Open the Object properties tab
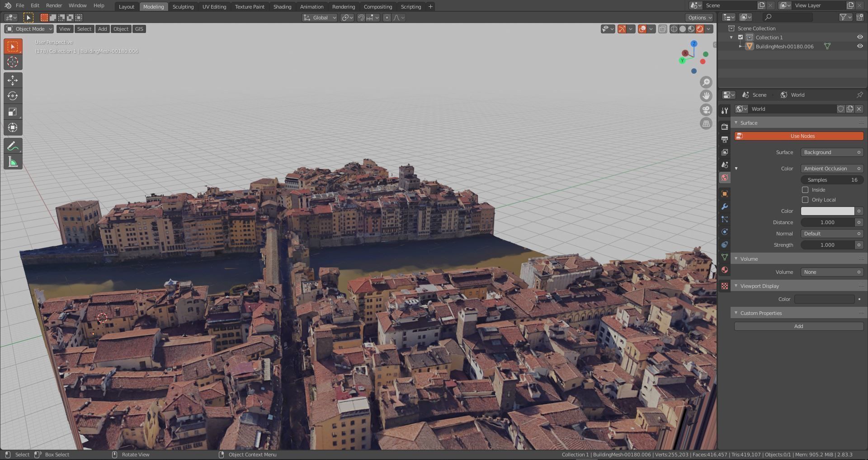868x460 pixels. (725, 194)
